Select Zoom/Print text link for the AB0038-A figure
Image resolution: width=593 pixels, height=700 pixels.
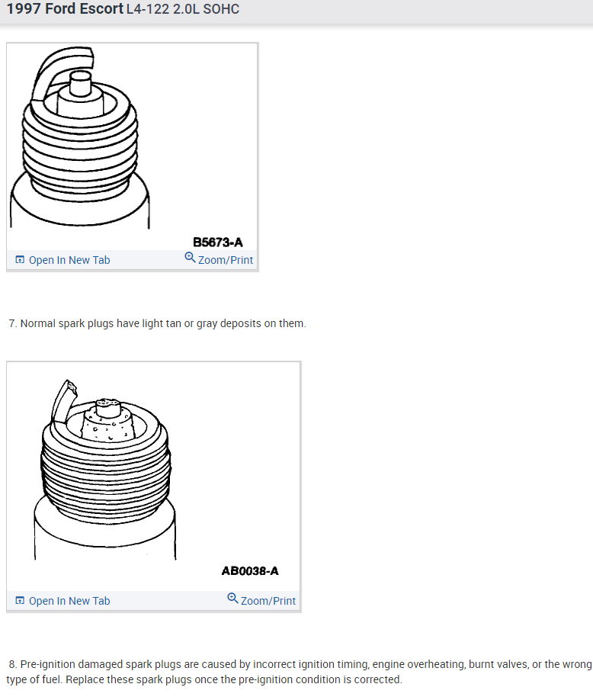268,601
